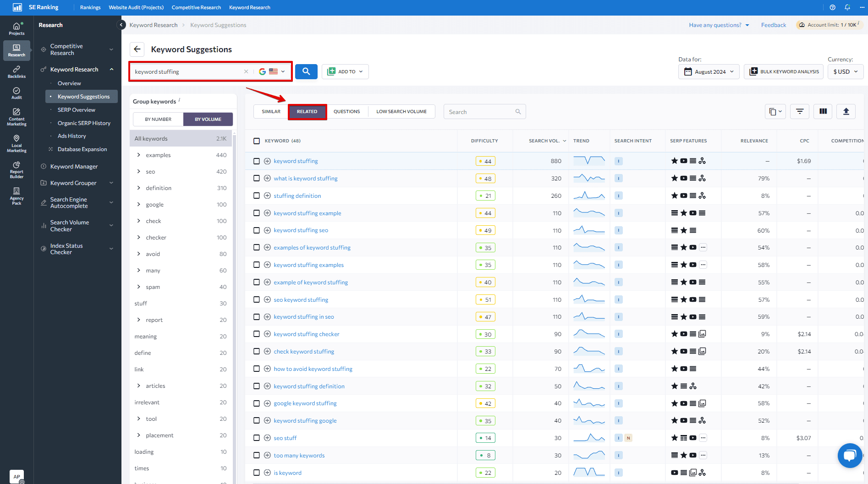Open Local Marketing sidebar section
This screenshot has width=868, height=484.
tap(16, 143)
